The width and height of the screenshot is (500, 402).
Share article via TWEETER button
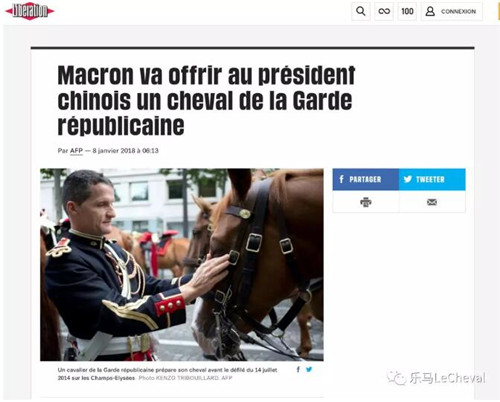click(x=432, y=179)
